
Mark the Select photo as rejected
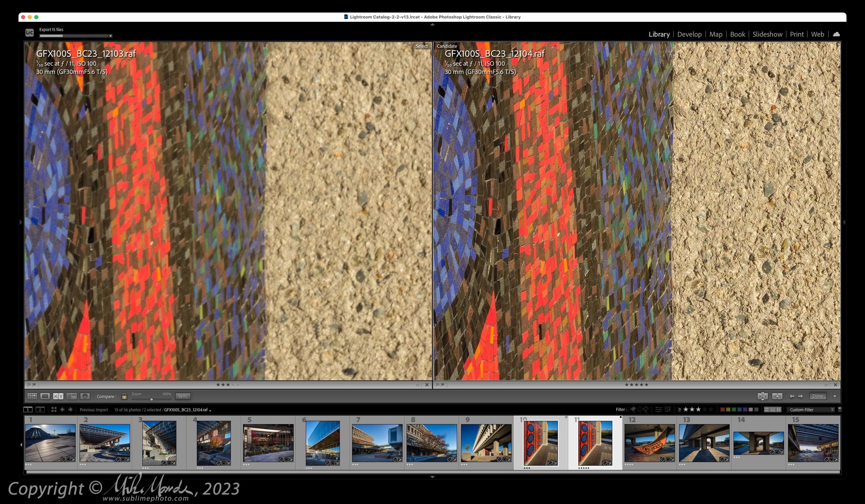pos(34,385)
